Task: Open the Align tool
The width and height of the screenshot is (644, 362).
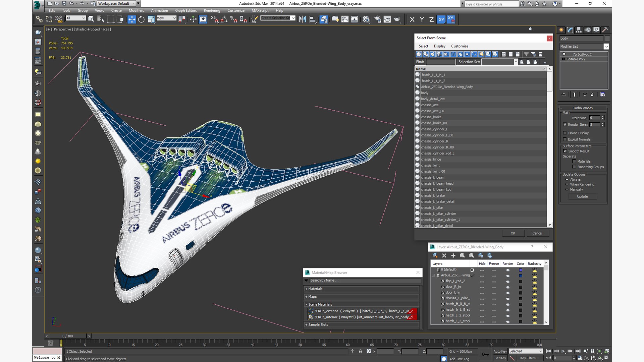Action: click(x=312, y=19)
